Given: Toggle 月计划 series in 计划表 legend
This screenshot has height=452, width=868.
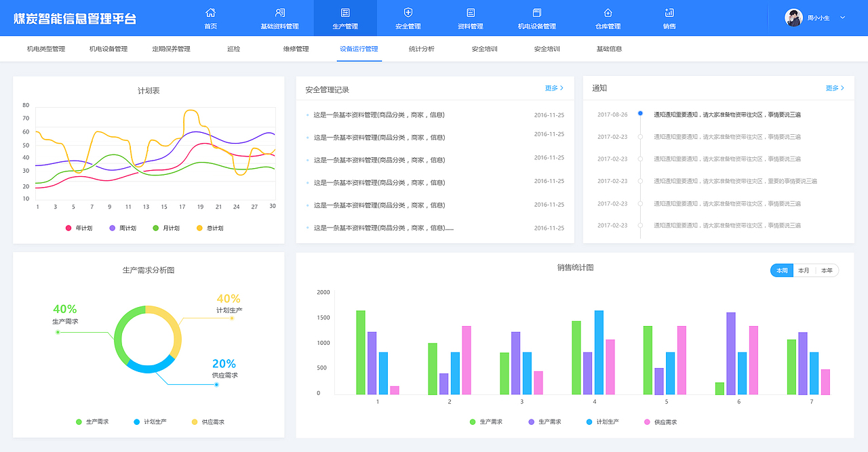Looking at the screenshot, I should click(x=166, y=228).
